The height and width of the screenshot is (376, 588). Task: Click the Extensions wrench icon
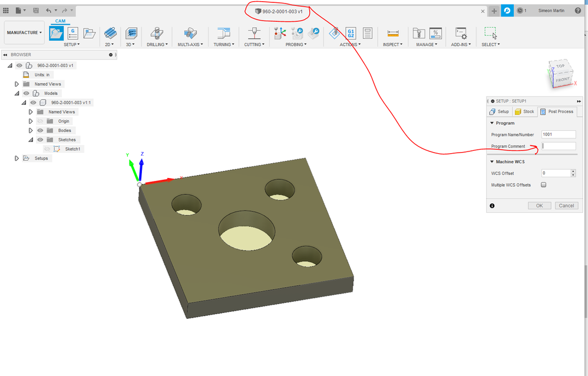coord(507,11)
